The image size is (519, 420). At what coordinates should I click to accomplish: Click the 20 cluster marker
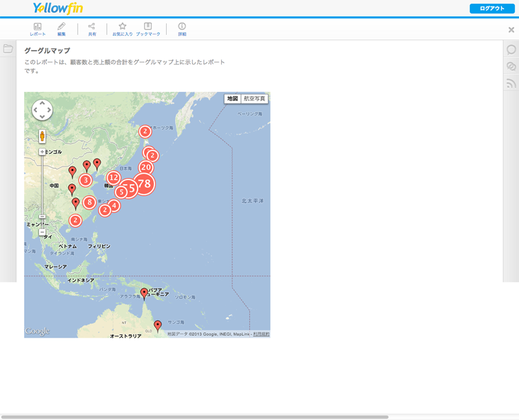146,168
